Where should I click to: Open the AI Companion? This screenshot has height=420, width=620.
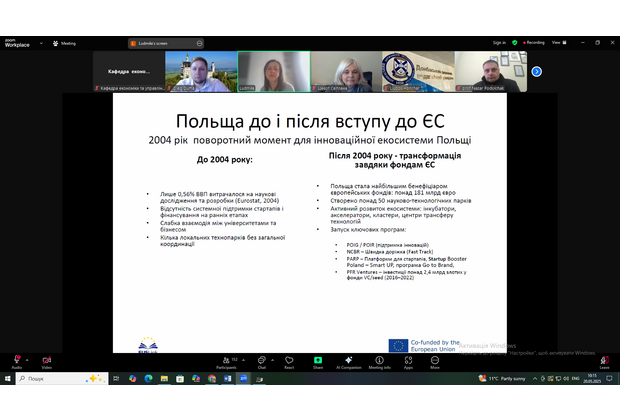pos(349,360)
